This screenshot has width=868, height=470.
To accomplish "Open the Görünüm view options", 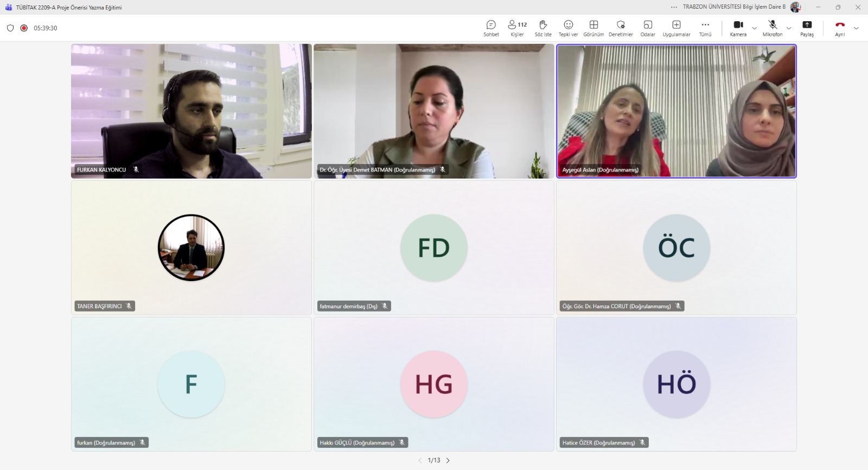I will click(x=593, y=28).
